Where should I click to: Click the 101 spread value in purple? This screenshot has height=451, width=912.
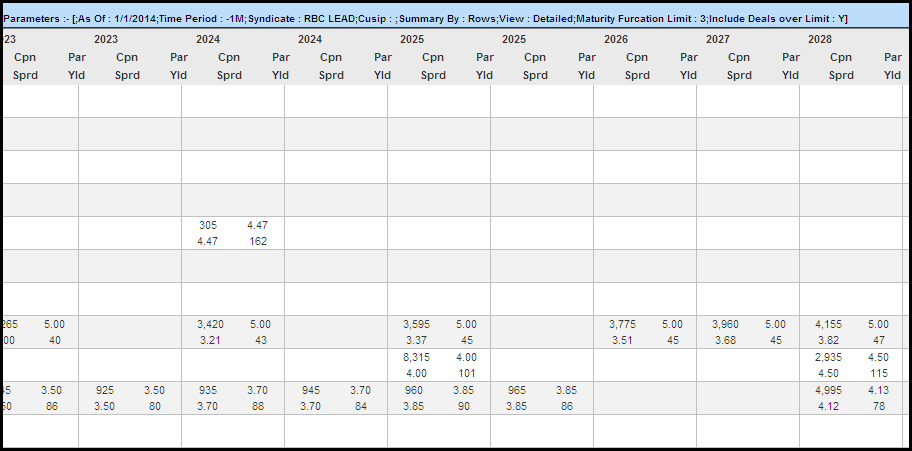coord(466,373)
